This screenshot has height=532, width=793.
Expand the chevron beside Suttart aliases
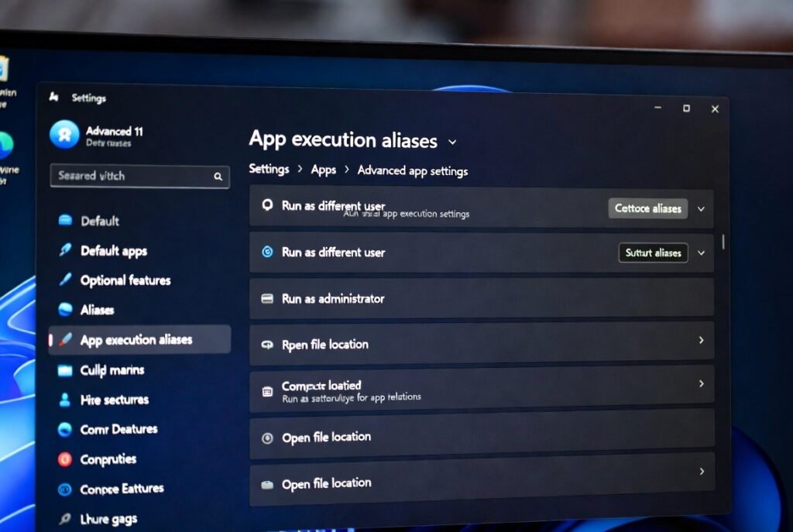(x=701, y=252)
